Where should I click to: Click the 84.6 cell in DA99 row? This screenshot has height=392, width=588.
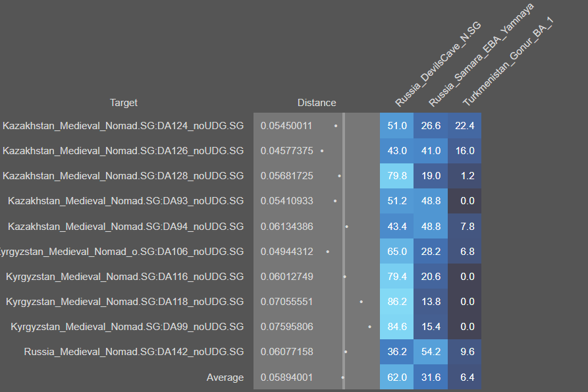click(397, 327)
